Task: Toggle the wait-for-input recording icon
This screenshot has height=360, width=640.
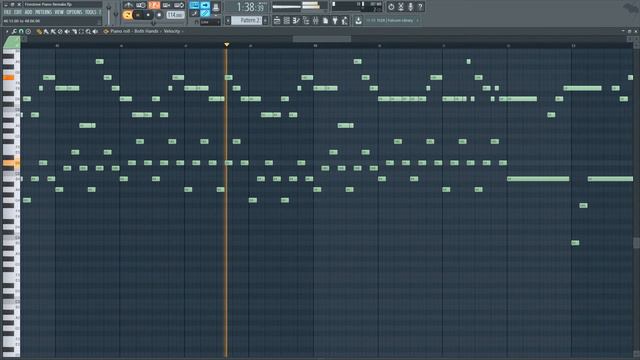Action: (x=141, y=5)
